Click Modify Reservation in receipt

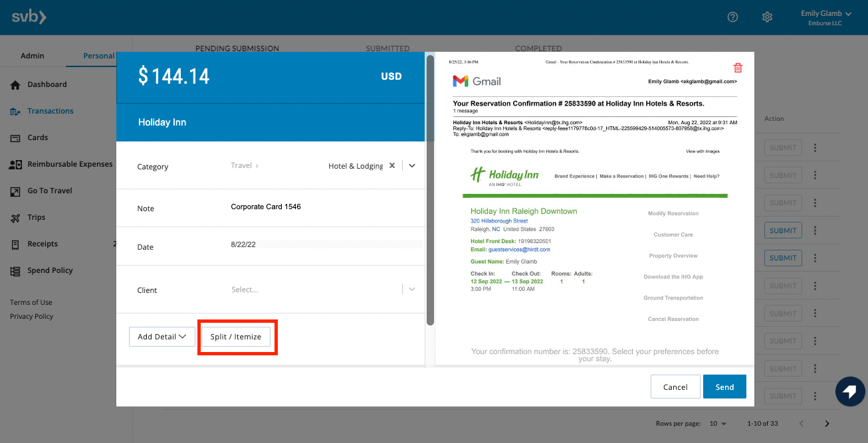673,214
